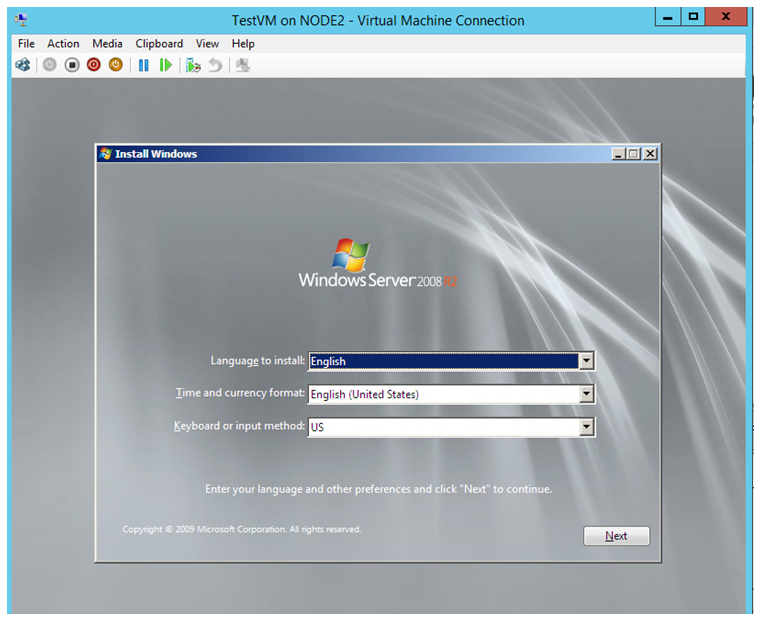
Task: Close the Virtual Machine Connection window
Action: click(726, 17)
